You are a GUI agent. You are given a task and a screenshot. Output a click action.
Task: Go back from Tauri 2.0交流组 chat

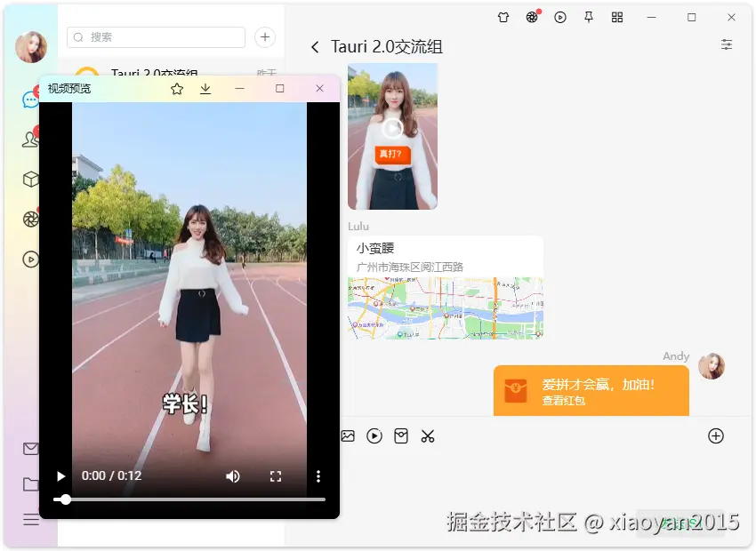coord(315,47)
